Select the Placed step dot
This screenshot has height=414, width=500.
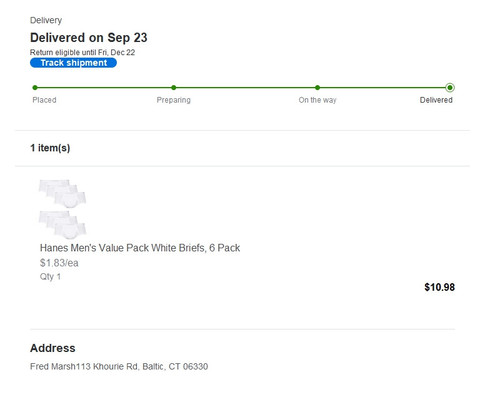click(35, 88)
